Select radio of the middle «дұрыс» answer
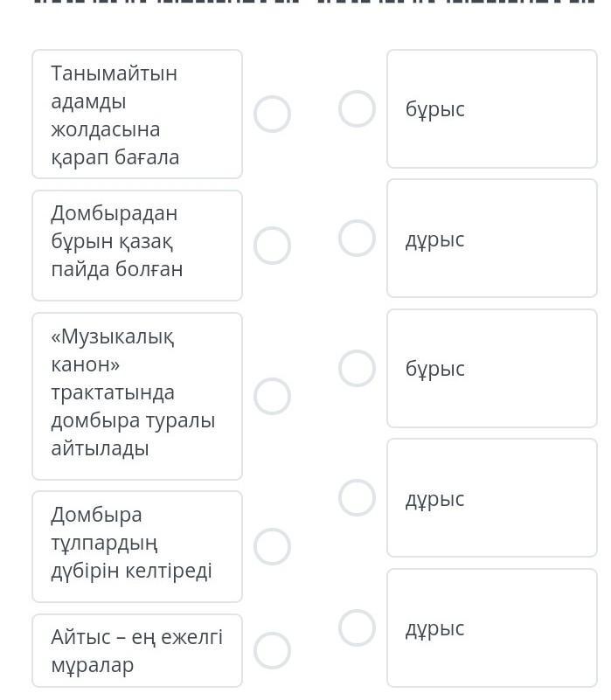 tap(357, 498)
